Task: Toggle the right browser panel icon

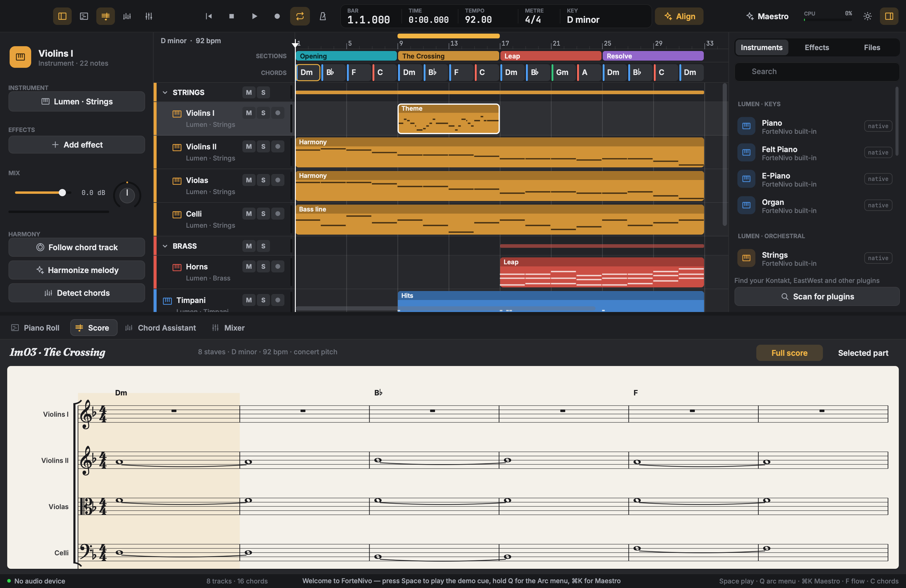Action: click(x=889, y=16)
